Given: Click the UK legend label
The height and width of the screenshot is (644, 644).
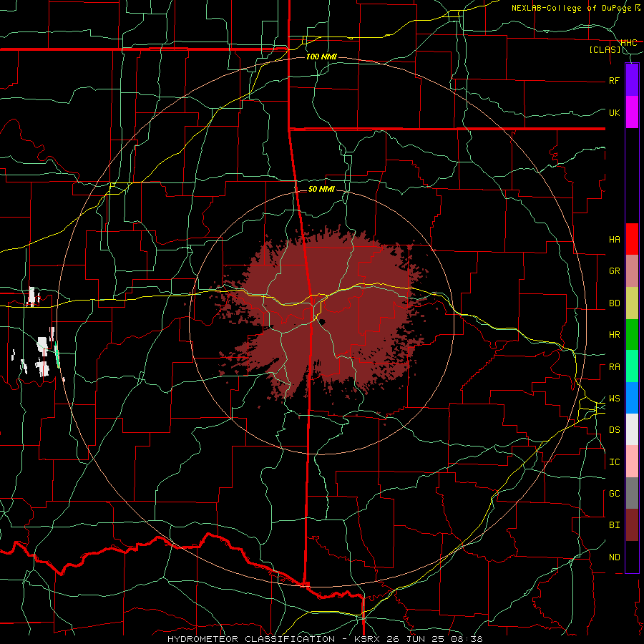Looking at the screenshot, I should (x=614, y=112).
